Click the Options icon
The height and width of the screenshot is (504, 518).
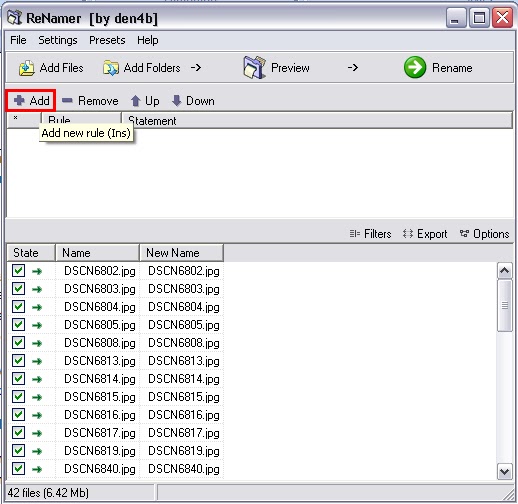click(x=464, y=234)
